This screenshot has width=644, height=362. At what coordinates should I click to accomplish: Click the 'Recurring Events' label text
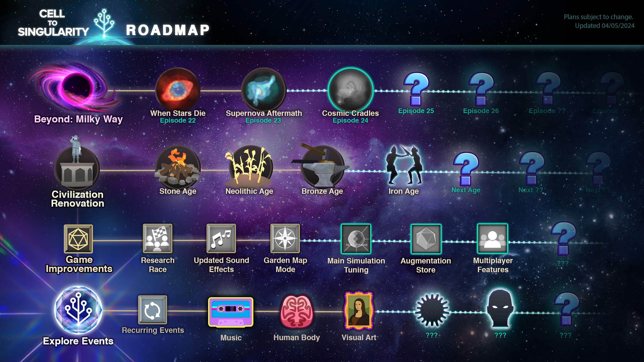click(153, 330)
